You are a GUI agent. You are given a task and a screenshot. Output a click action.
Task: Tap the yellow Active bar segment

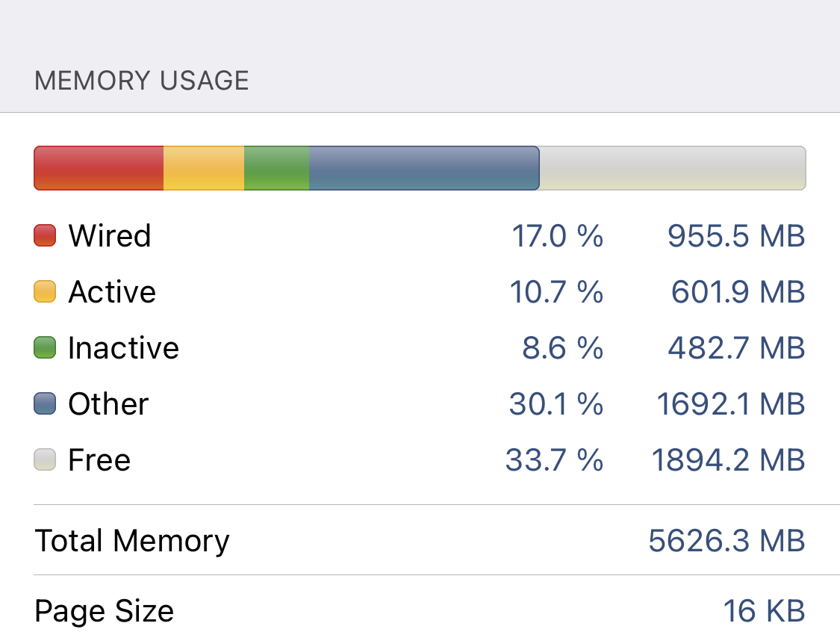click(x=204, y=168)
